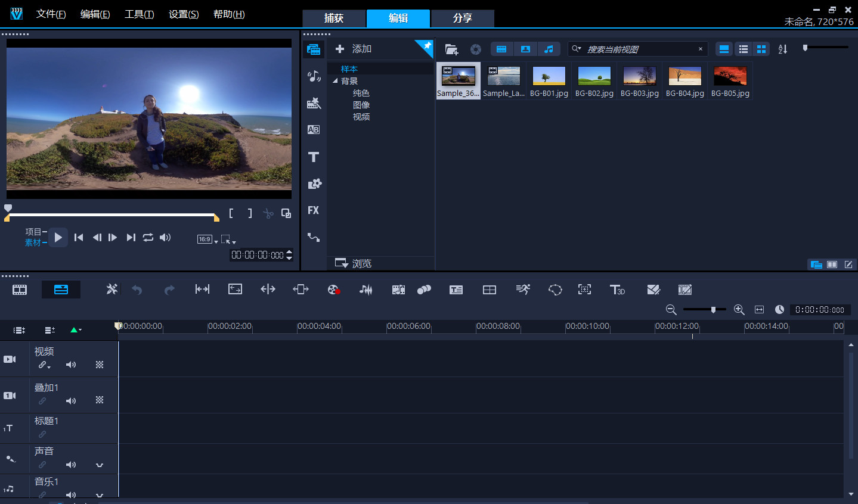Toggle transparency grid on Video track
The width and height of the screenshot is (858, 504).
tap(100, 365)
